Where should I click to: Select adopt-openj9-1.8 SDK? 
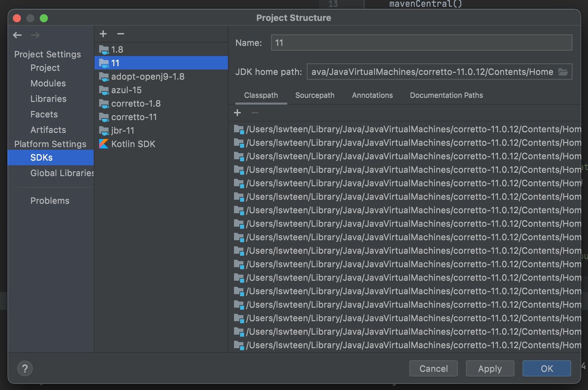tap(161, 77)
